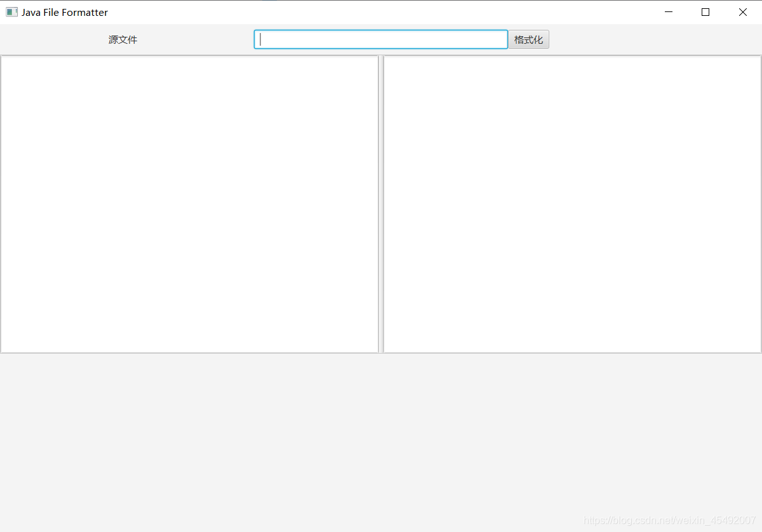Click inside the left source text area
Image resolution: width=762 pixels, height=532 pixels.
point(189,204)
